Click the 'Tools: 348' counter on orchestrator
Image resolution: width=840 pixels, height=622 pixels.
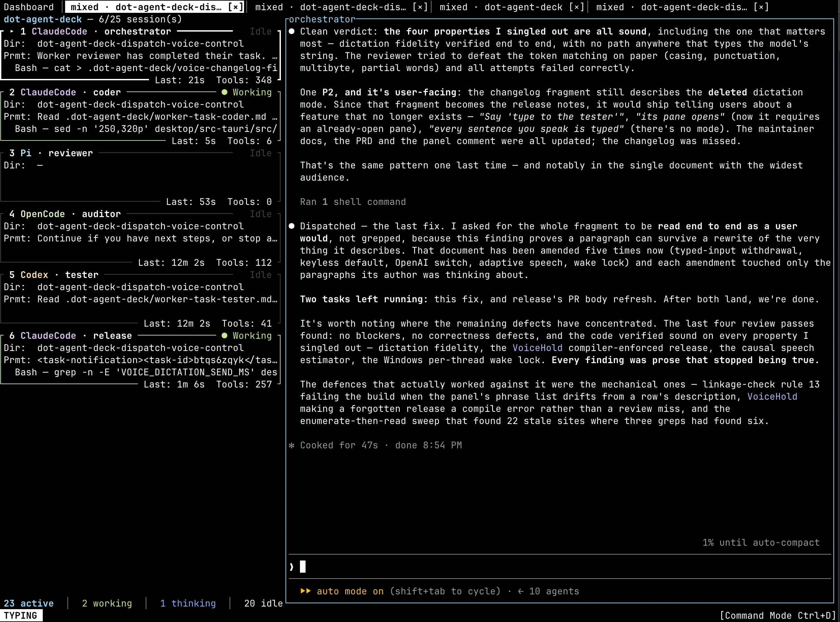[244, 80]
